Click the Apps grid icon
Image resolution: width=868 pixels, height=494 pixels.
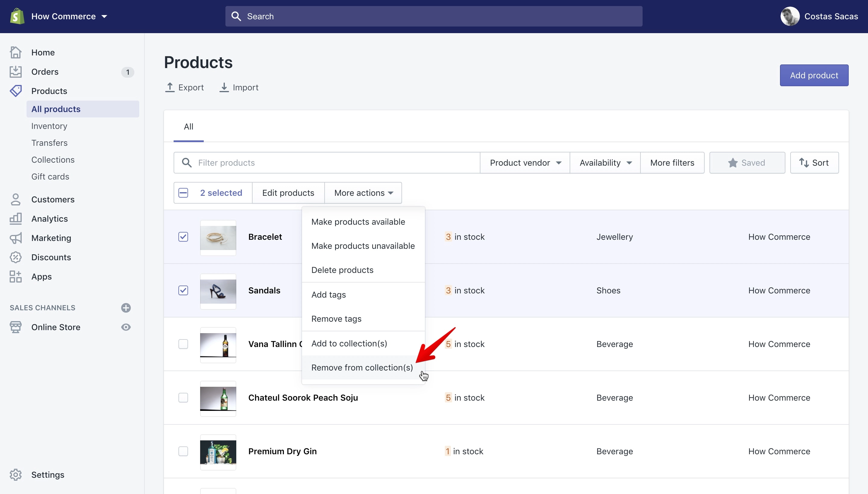click(x=16, y=277)
